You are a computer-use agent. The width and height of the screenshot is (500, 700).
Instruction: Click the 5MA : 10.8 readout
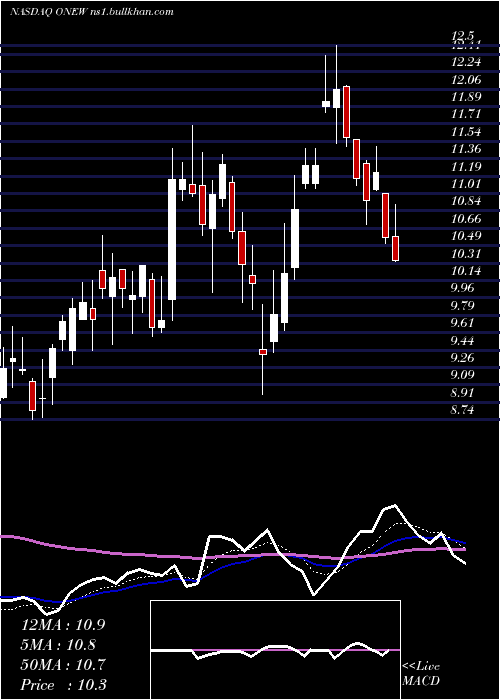pyautogui.click(x=59, y=645)
